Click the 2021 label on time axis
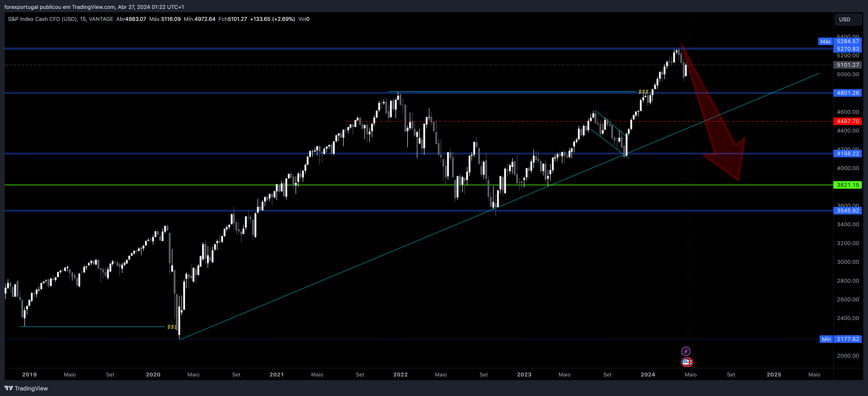Image resolution: width=868 pixels, height=396 pixels. (277, 374)
